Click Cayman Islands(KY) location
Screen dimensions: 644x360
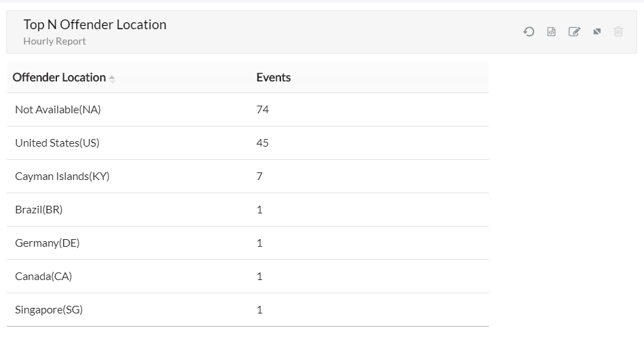tap(62, 177)
